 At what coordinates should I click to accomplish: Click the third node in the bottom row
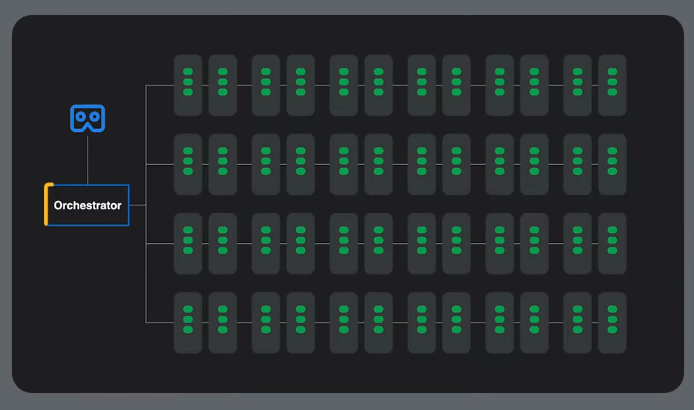(266, 322)
